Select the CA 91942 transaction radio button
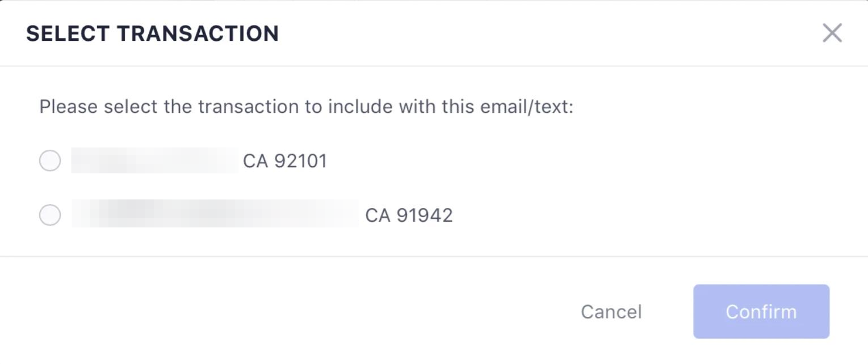Image resolution: width=868 pixels, height=364 pixels. pos(50,215)
